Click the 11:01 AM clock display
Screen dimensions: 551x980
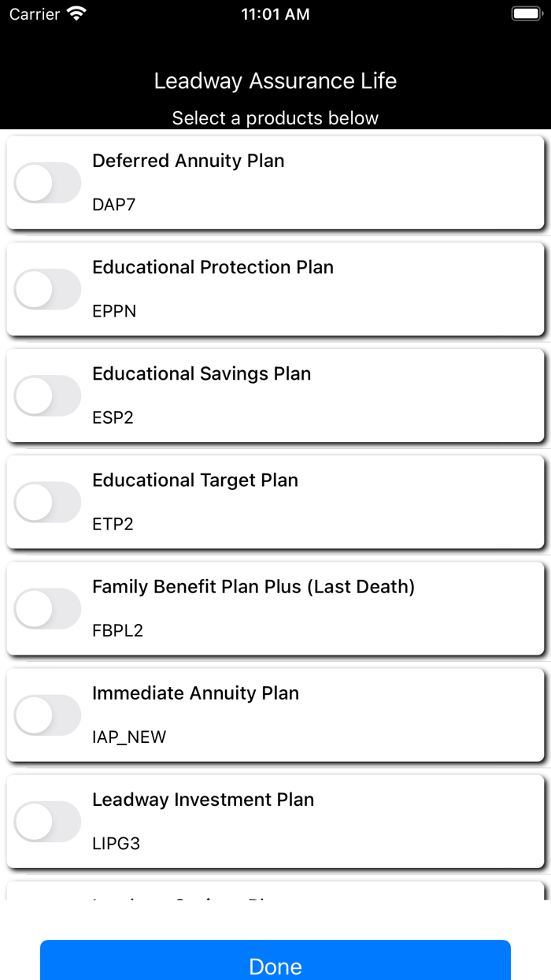(x=275, y=13)
